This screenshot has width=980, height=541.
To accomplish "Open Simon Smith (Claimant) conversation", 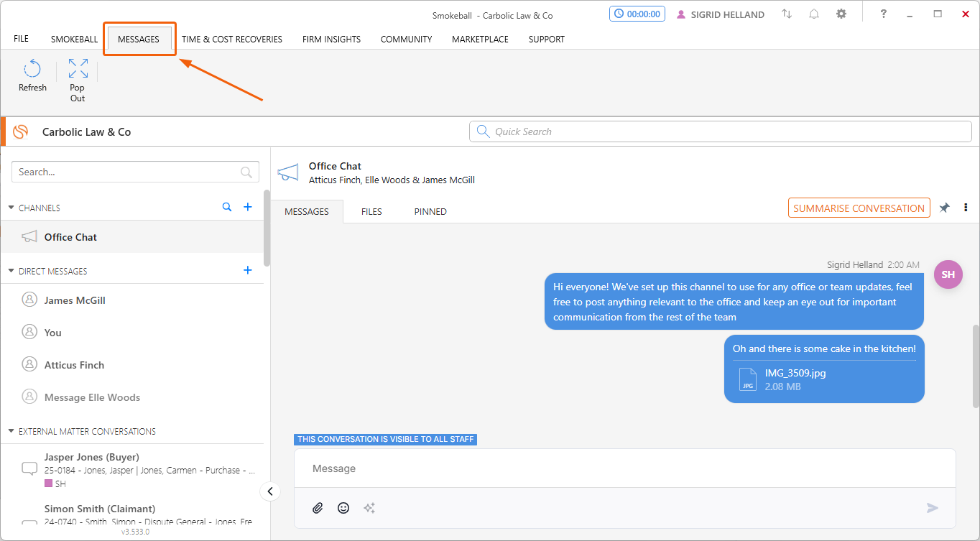I will (x=132, y=515).
